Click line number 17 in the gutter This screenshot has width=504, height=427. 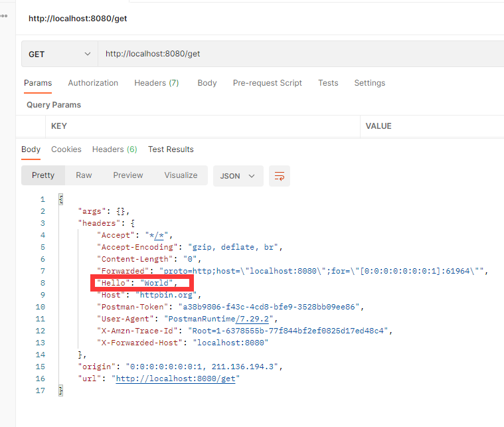[x=41, y=390]
